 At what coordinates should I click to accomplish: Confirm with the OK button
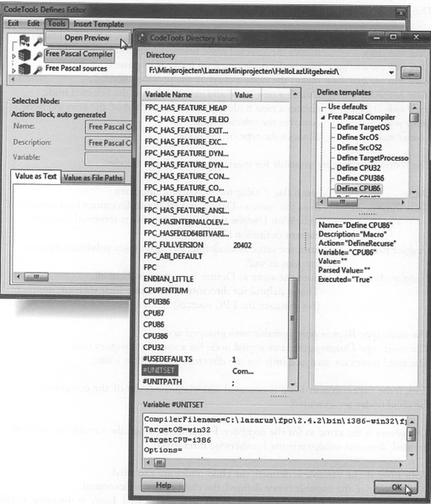tap(396, 488)
